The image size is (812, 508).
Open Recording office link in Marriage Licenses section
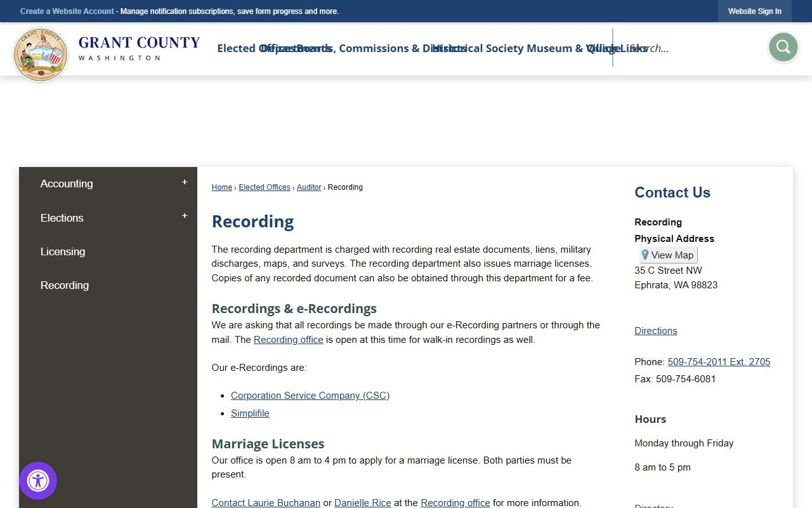point(455,503)
